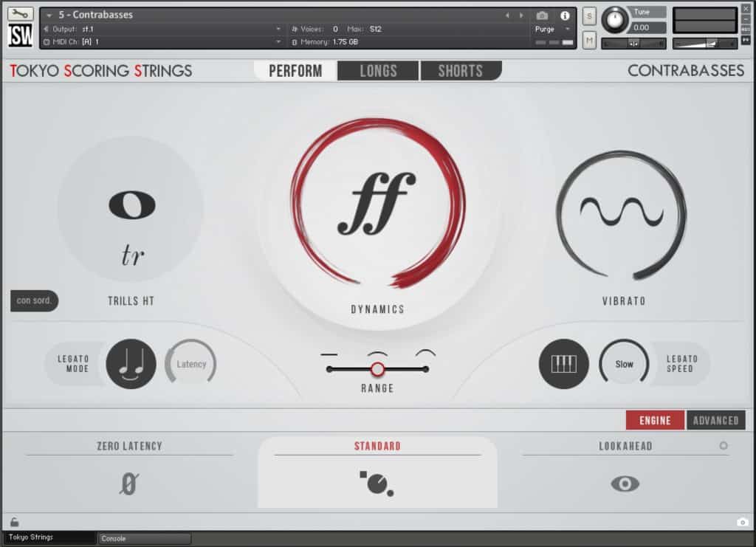This screenshot has height=547, width=756.
Task: Click the LEGATO SPEED label
Action: (x=681, y=364)
